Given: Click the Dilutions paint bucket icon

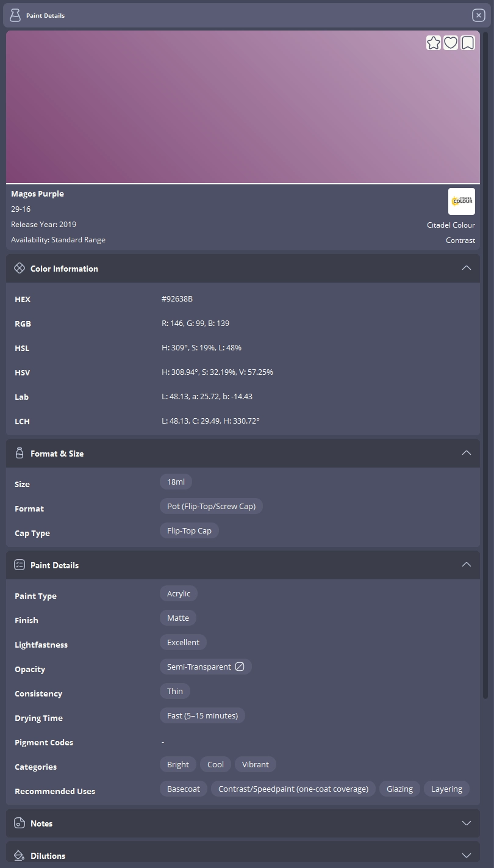Looking at the screenshot, I should point(20,855).
